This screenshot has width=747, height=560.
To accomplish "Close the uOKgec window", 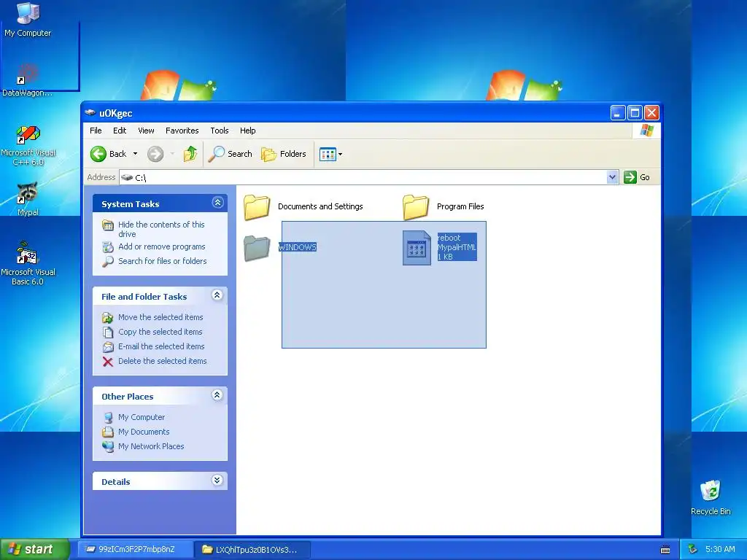I will [x=651, y=113].
